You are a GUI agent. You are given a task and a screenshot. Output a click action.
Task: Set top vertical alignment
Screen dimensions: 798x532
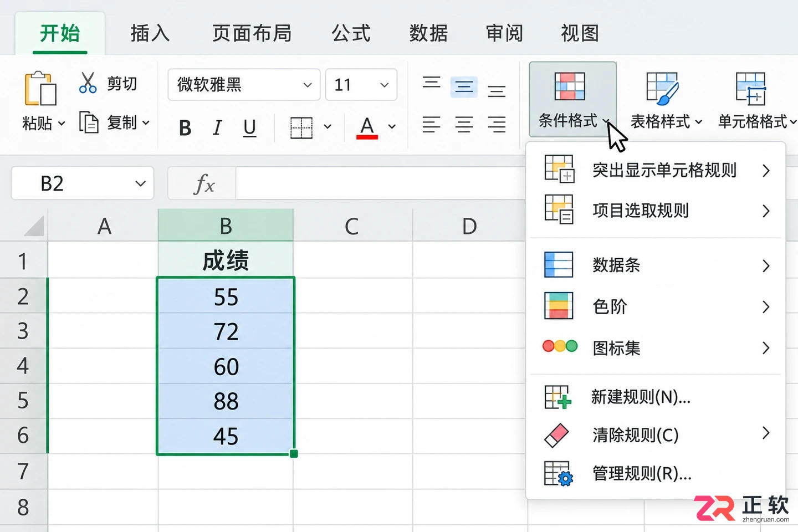[431, 82]
